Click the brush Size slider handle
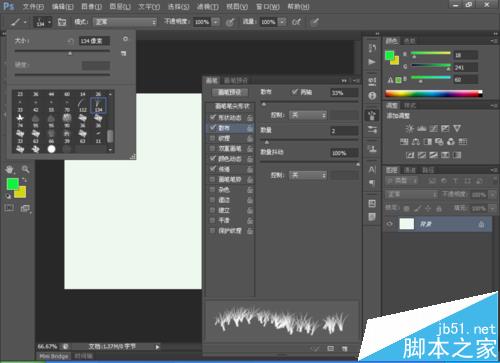This screenshot has height=363, width=500. click(70, 53)
